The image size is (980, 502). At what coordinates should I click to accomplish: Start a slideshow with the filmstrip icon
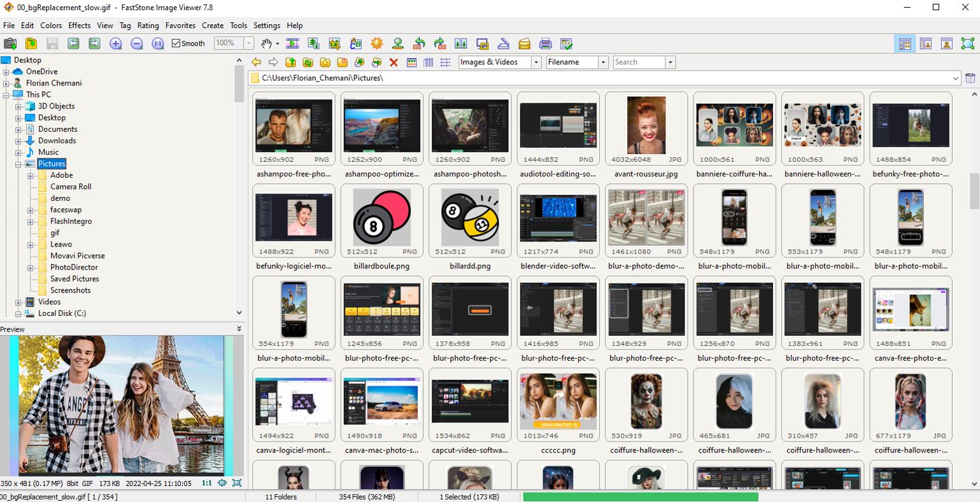(292, 43)
